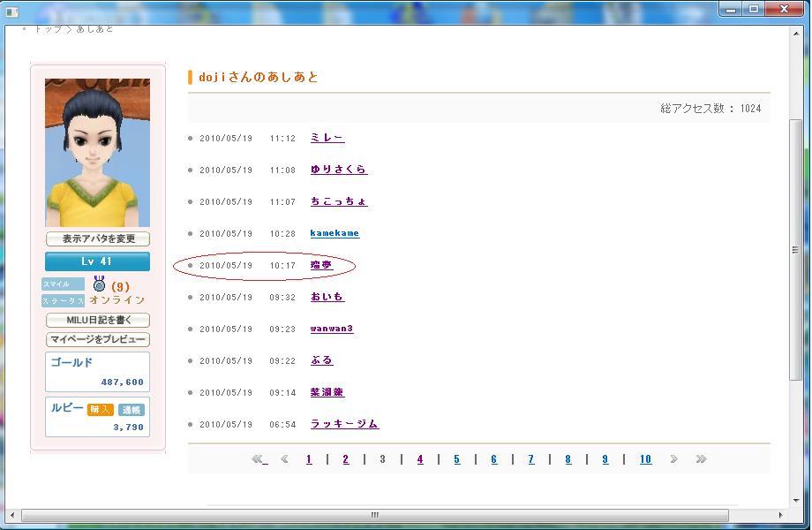This screenshot has height=530, width=812.
Task: Go to page 10 of footprints
Action: coord(645,459)
